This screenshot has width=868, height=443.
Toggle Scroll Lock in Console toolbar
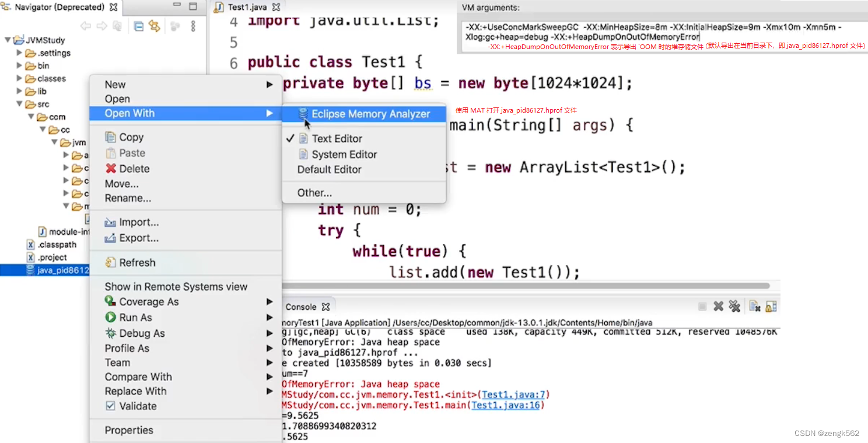771,306
